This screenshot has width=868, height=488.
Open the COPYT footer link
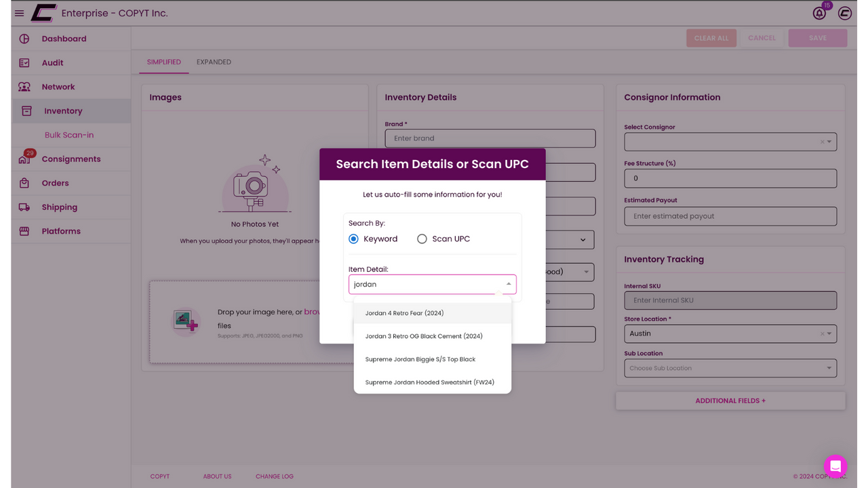coord(160,476)
